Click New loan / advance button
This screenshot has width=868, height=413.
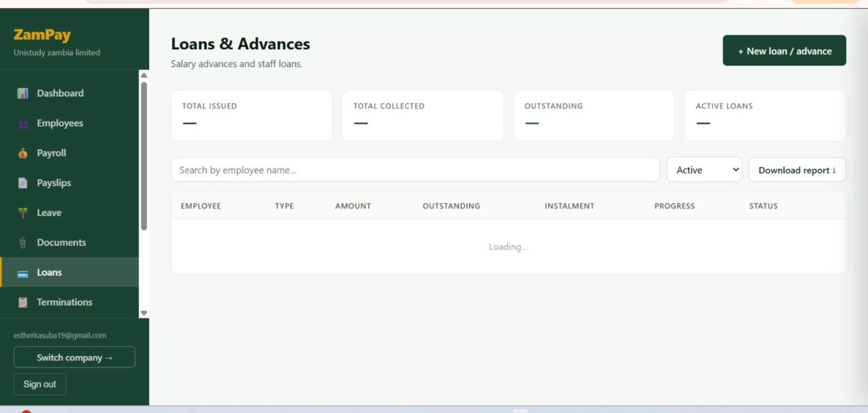click(784, 50)
